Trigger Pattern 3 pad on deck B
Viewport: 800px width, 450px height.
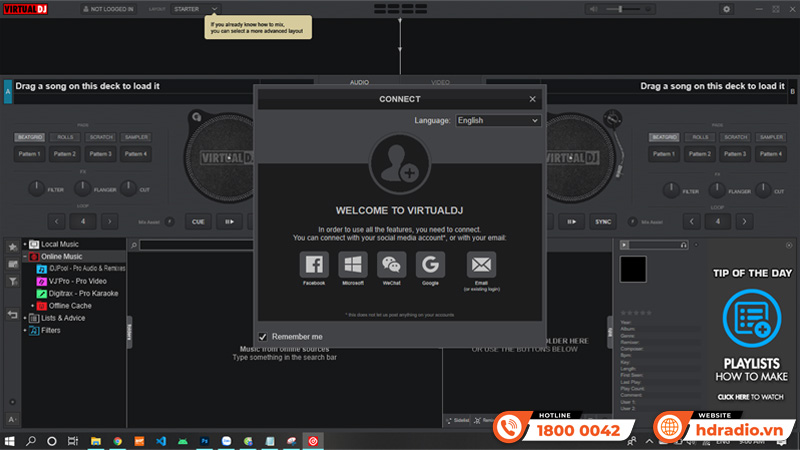tap(735, 154)
